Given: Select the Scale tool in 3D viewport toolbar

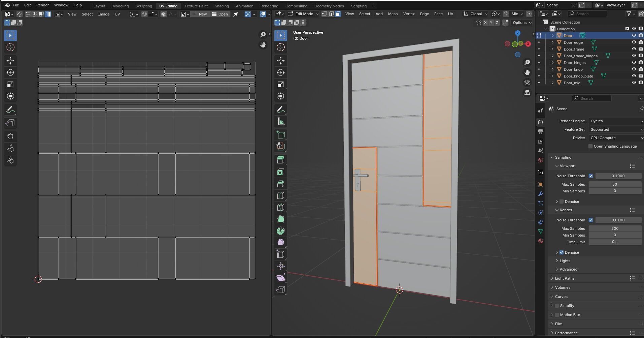Looking at the screenshot, I should click(x=281, y=84).
